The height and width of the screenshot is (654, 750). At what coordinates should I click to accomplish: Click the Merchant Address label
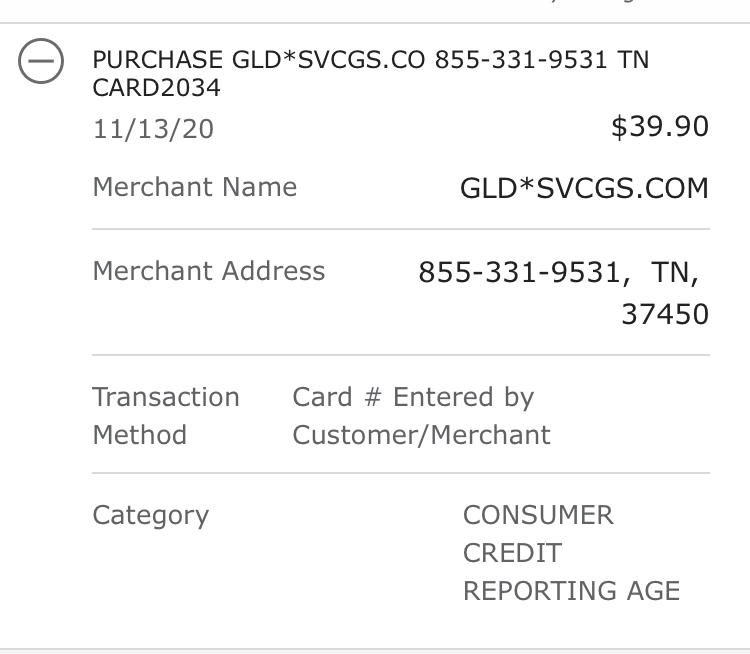pyautogui.click(x=209, y=271)
